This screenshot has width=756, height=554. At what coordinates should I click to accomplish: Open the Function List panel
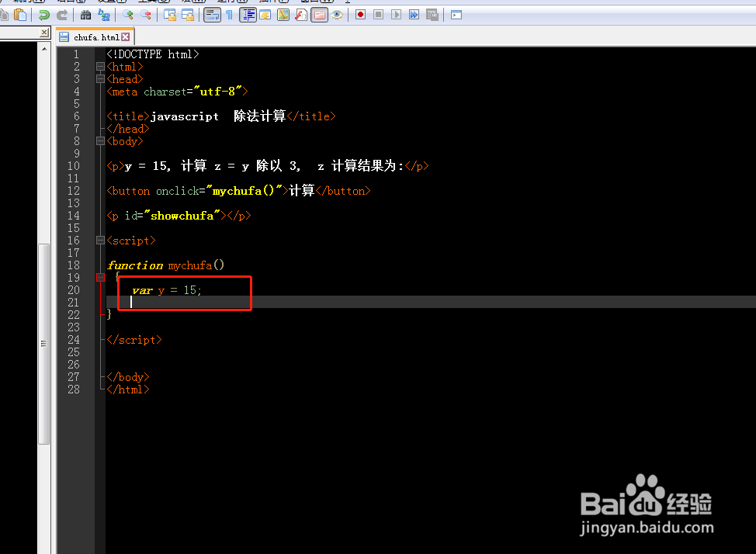click(301, 15)
